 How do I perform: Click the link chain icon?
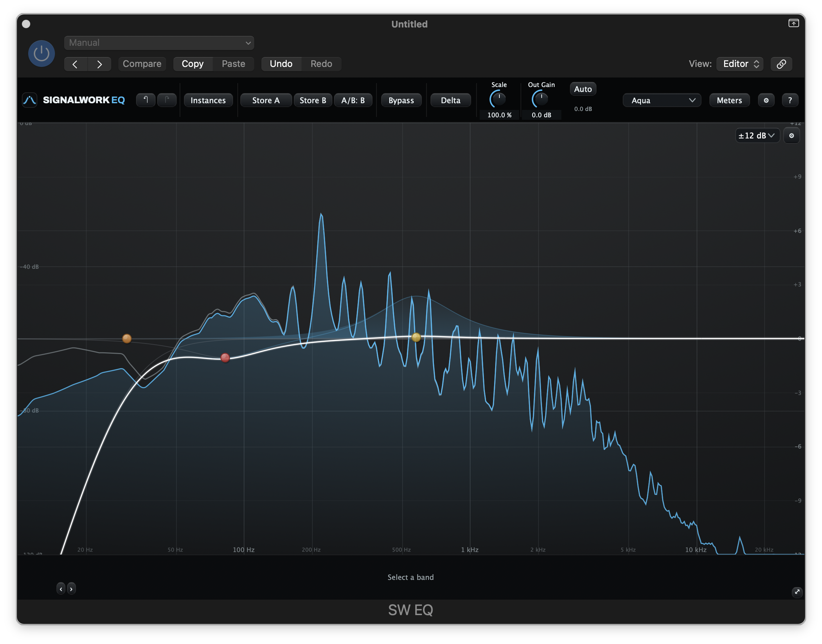[781, 64]
